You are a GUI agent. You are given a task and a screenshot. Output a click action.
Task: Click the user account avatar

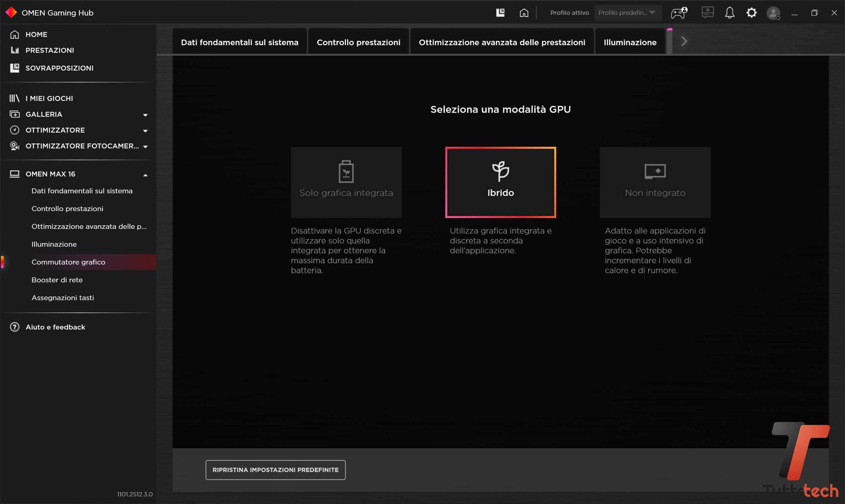click(x=773, y=13)
